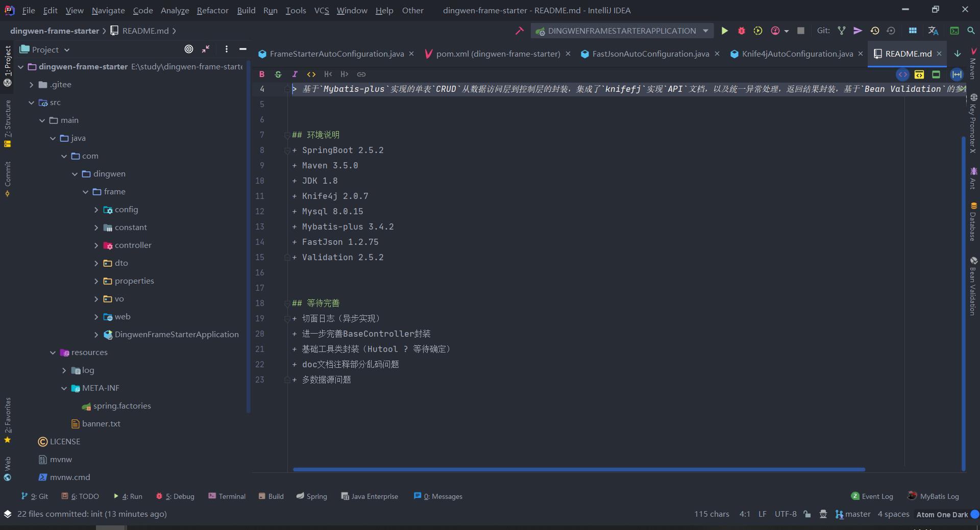Open the Database side panel
This screenshot has width=980, height=530.
(x=973, y=221)
